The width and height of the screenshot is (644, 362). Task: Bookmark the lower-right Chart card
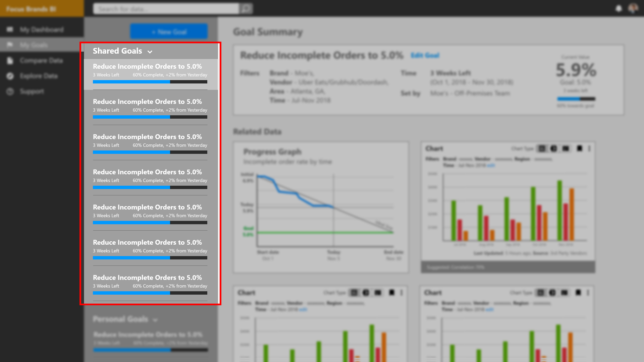[578, 293]
